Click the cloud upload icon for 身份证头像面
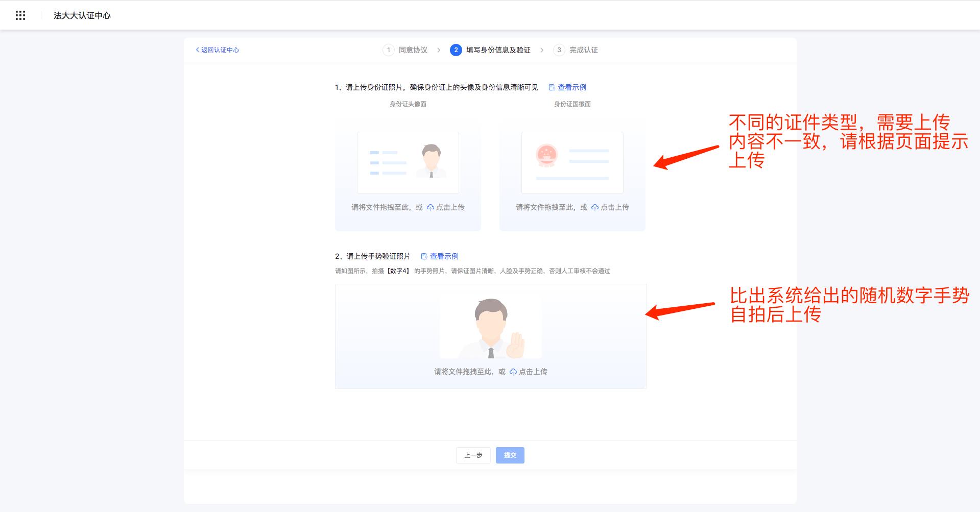980x512 pixels. pos(430,207)
